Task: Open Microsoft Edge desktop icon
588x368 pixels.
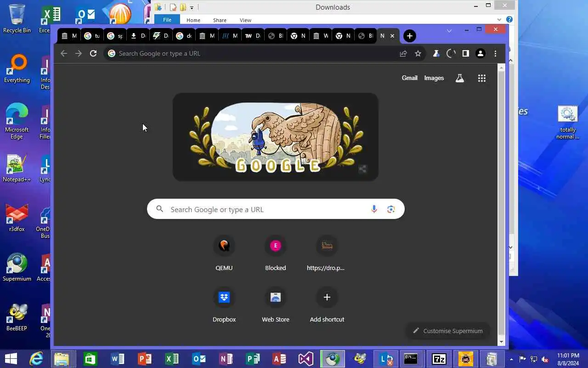Action: (x=17, y=121)
